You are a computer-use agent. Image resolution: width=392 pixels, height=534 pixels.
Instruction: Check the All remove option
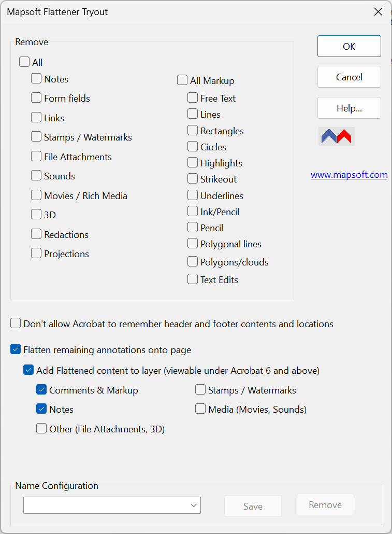pos(24,62)
